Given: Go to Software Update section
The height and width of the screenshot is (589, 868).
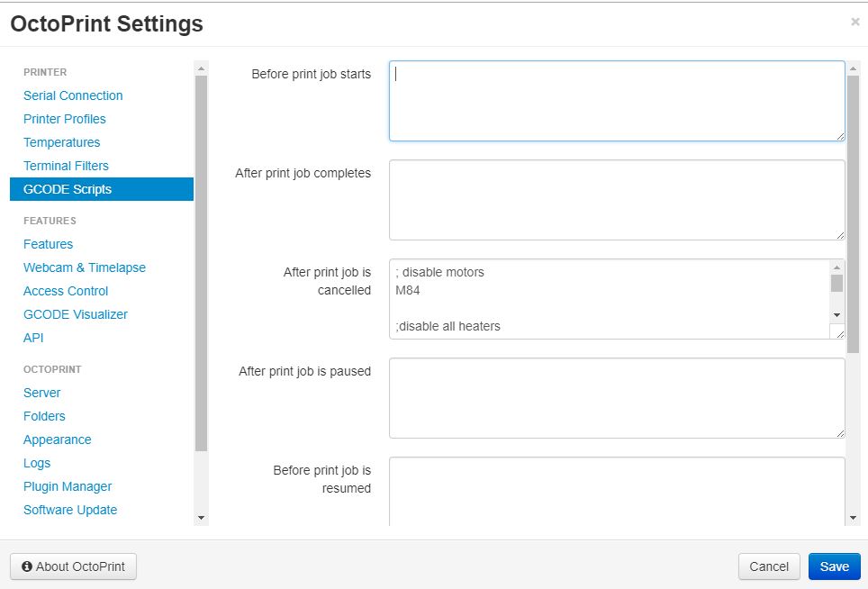Looking at the screenshot, I should coord(70,510).
